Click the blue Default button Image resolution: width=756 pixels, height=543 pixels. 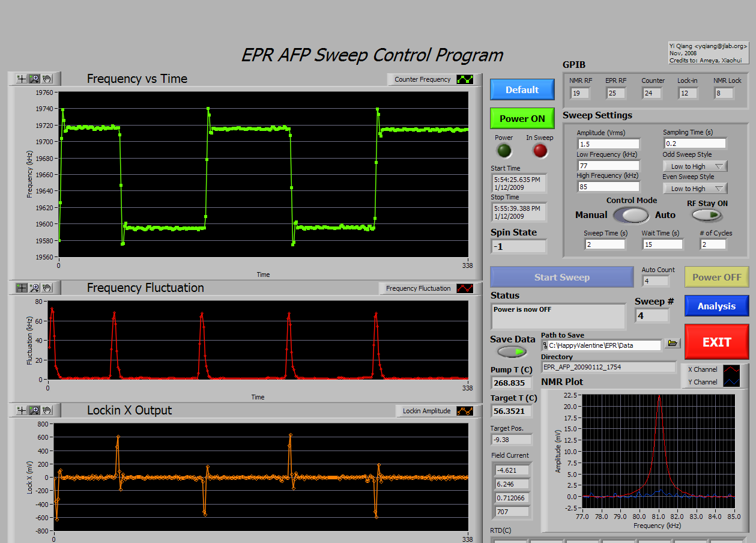[x=522, y=89]
